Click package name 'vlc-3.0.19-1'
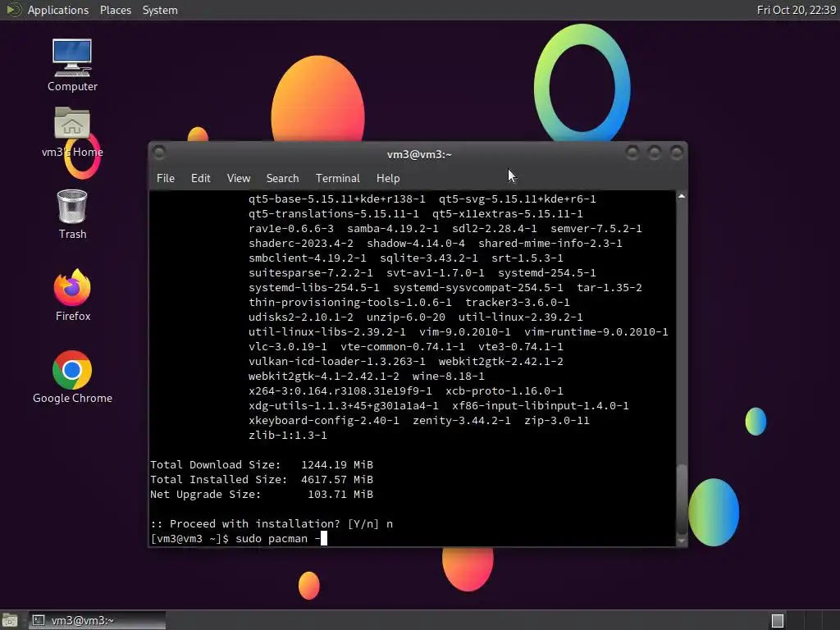Screen dimensions: 840x630 click(x=288, y=347)
